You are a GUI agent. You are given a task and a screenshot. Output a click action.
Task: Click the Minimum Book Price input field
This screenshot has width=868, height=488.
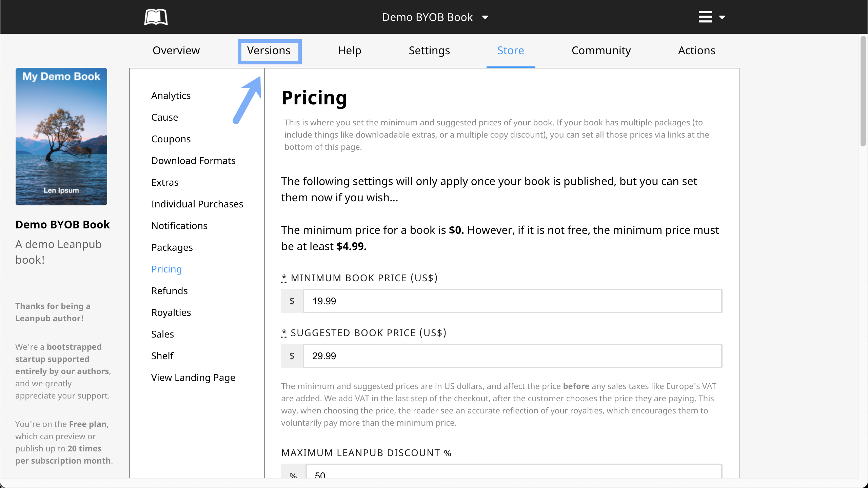click(x=512, y=301)
